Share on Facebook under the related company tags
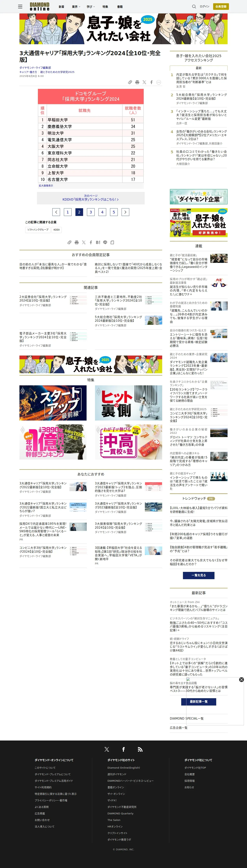 tap(91, 242)
